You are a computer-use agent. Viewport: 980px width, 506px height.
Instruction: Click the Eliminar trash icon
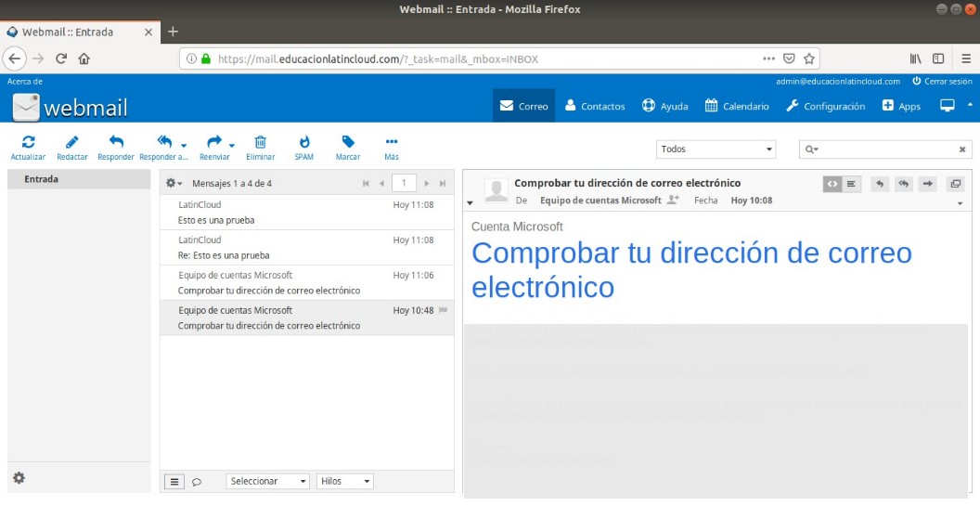(261, 142)
